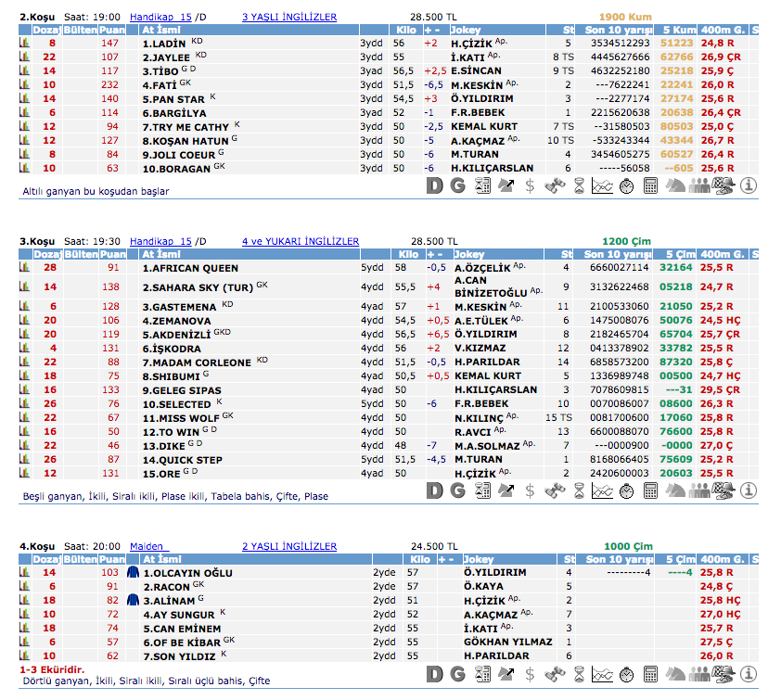Click the 2 YAŞLI İNGİLİZLER link
Viewport: 781px width, 700px height.
pyautogui.click(x=288, y=546)
